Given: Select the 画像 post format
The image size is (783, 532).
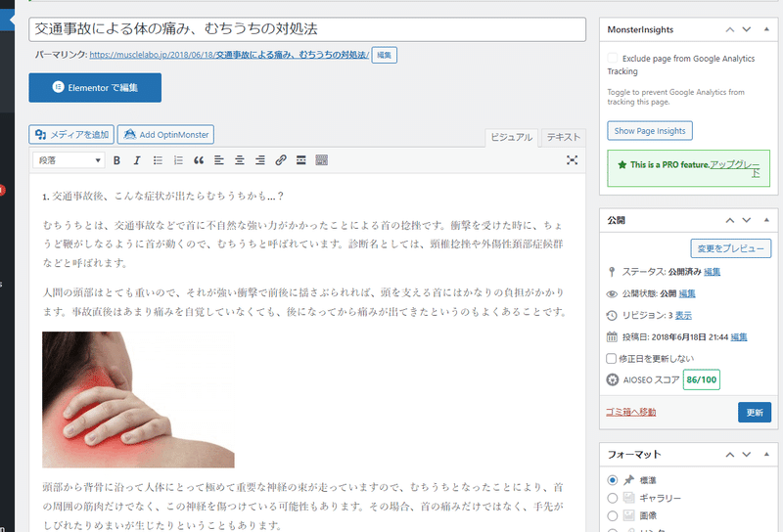Looking at the screenshot, I should click(613, 516).
